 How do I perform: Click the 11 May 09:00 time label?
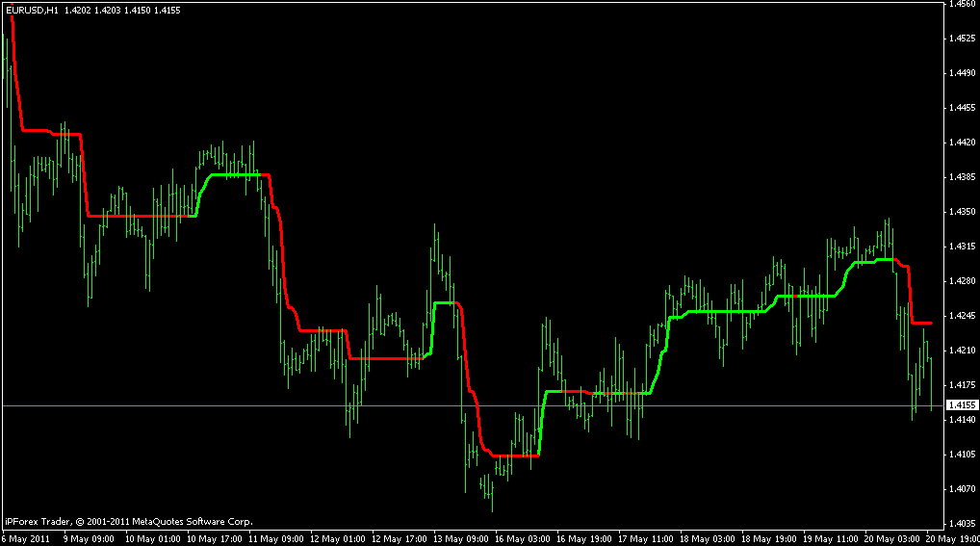point(276,539)
